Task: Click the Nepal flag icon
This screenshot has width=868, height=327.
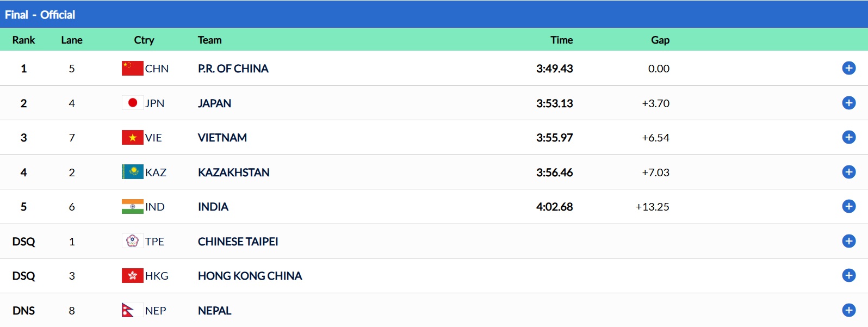Action: click(128, 310)
